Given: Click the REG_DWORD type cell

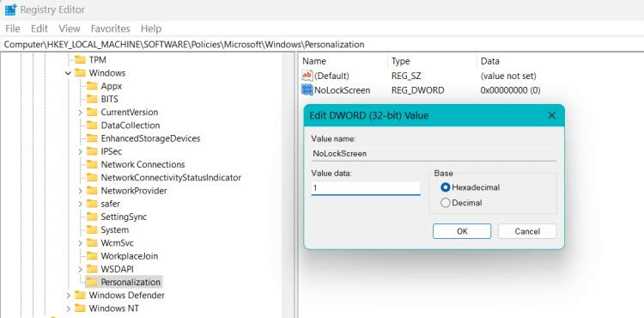Looking at the screenshot, I should point(417,90).
